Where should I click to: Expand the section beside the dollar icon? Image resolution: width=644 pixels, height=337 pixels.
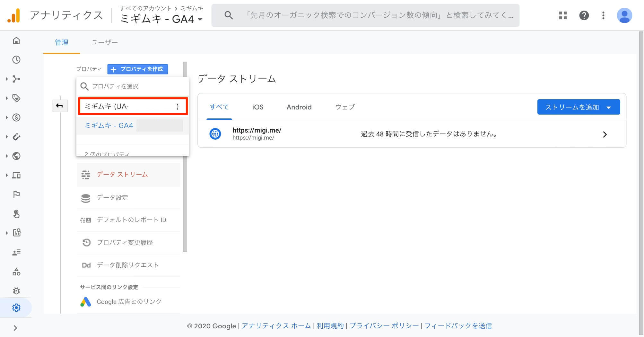[x=6, y=117]
